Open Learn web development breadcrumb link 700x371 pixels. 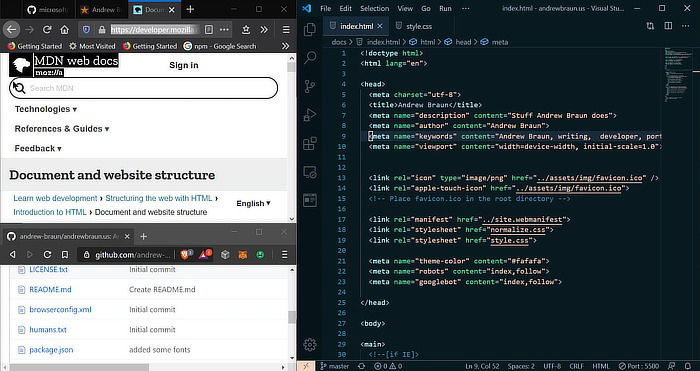coord(55,198)
